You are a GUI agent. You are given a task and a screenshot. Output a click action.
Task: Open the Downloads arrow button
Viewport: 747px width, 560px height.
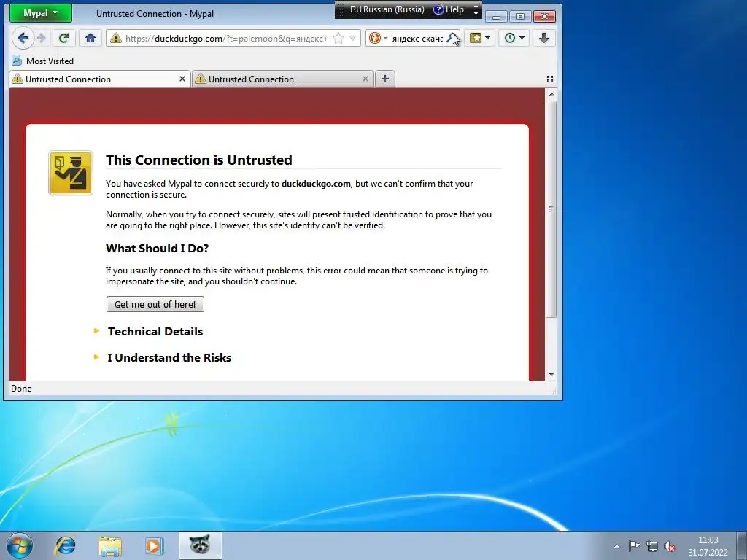[x=544, y=38]
